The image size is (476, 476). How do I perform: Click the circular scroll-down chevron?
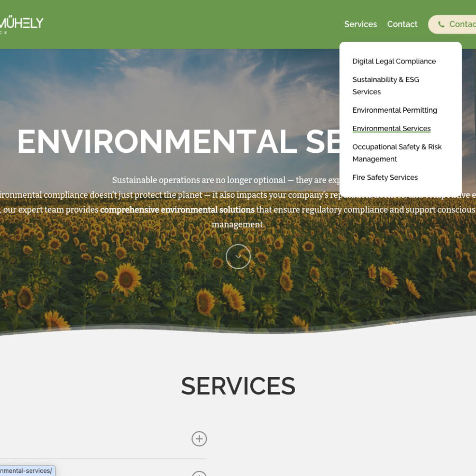(239, 257)
